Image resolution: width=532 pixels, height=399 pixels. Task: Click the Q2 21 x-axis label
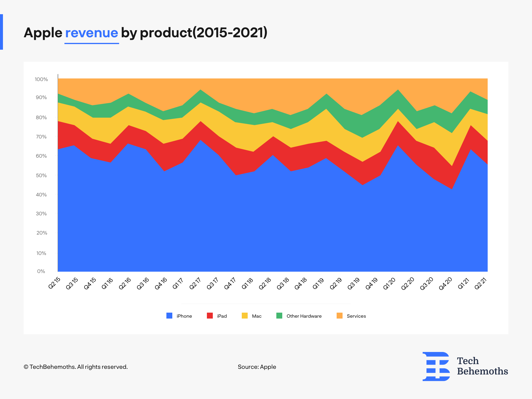(x=481, y=283)
